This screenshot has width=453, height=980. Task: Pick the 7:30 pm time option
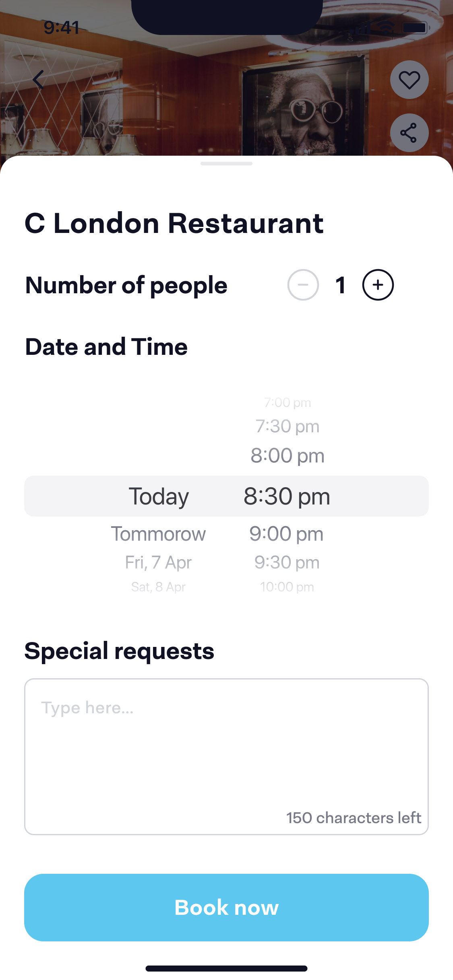click(288, 426)
